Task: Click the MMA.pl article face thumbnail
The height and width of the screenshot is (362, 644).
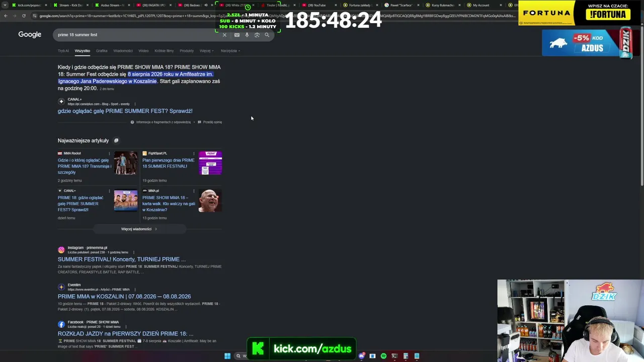Action: [x=210, y=201]
